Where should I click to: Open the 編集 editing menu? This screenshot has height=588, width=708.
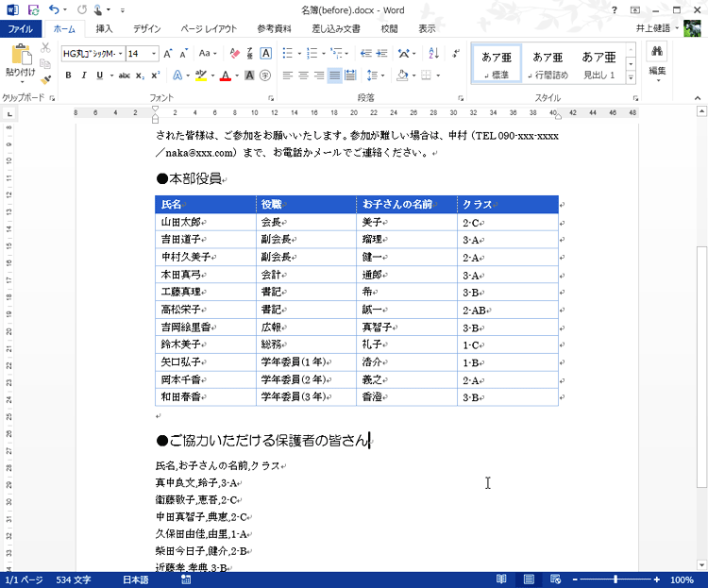pos(657,61)
